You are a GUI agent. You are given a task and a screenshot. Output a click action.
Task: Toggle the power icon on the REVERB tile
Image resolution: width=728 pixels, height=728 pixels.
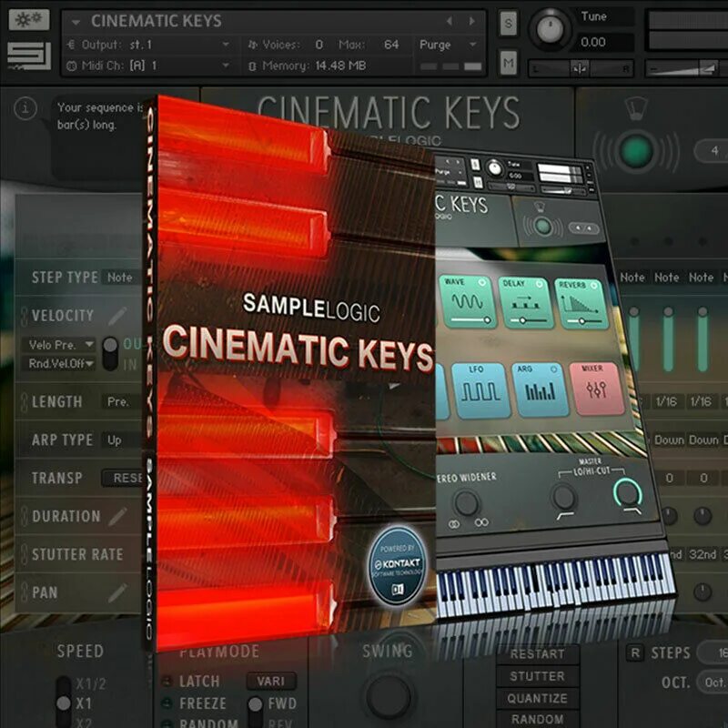click(594, 285)
